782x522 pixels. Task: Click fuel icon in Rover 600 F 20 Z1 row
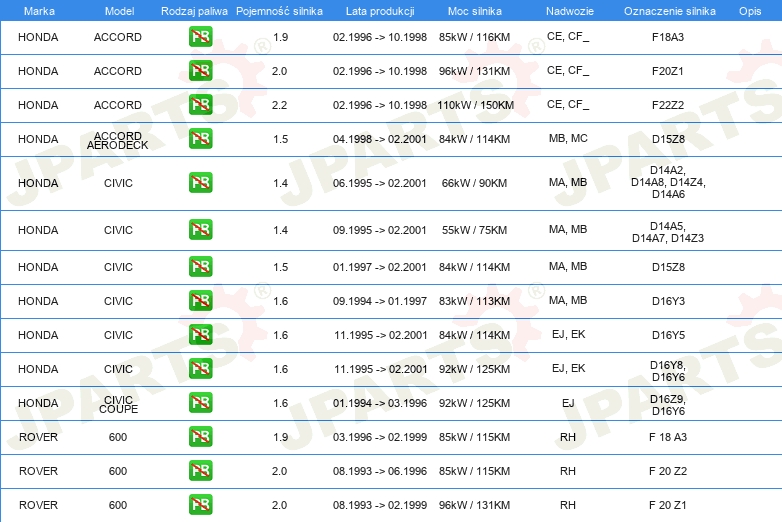pyautogui.click(x=200, y=505)
